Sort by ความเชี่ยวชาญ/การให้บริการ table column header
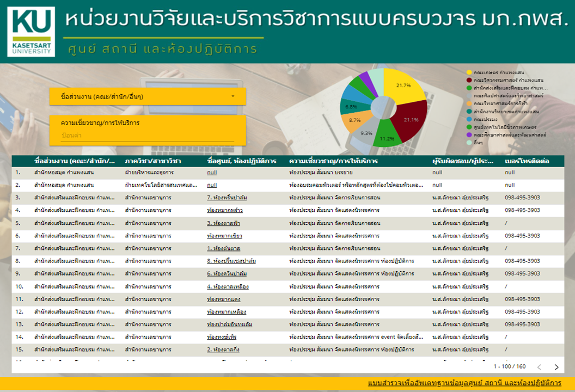This screenshot has height=392, width=575. tap(333, 161)
